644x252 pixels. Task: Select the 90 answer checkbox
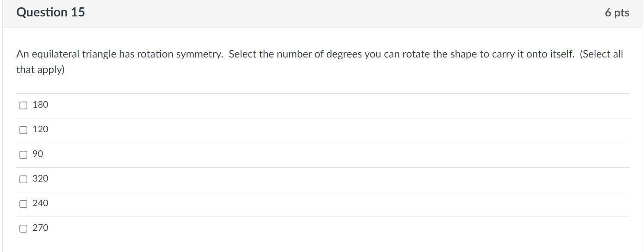click(x=23, y=154)
